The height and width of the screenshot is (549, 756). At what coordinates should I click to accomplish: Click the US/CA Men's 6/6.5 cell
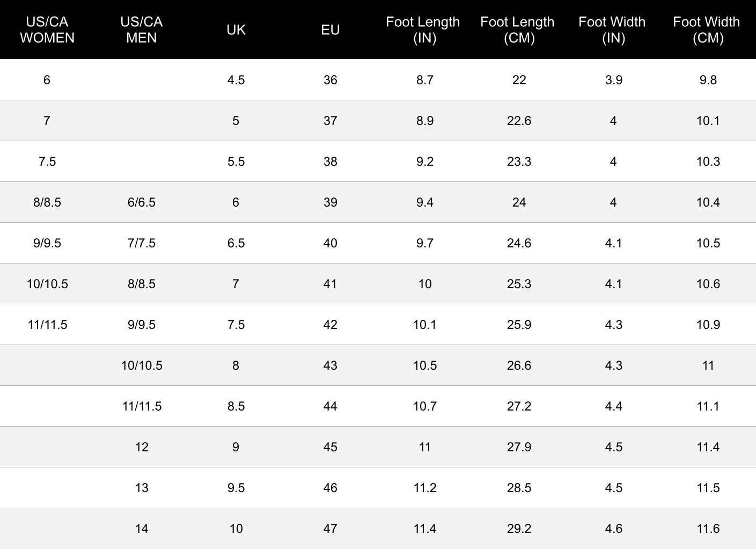[142, 202]
